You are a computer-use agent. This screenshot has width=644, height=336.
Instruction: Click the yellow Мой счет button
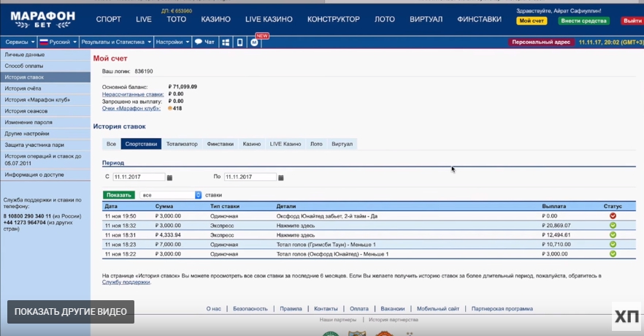click(532, 20)
